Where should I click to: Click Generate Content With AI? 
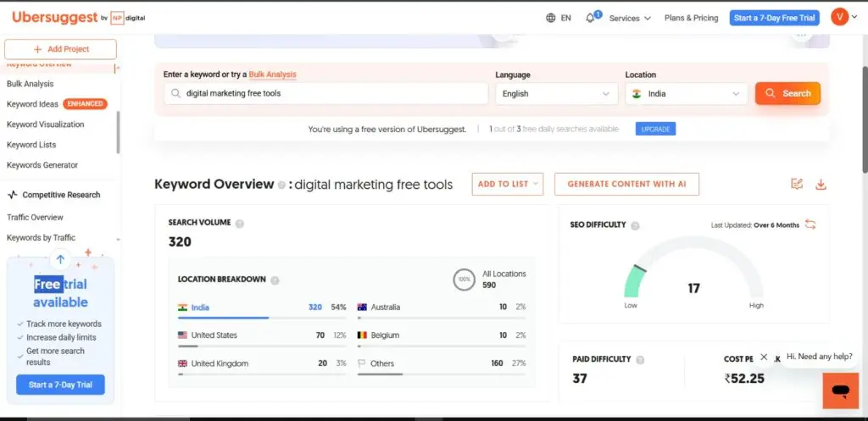point(626,184)
